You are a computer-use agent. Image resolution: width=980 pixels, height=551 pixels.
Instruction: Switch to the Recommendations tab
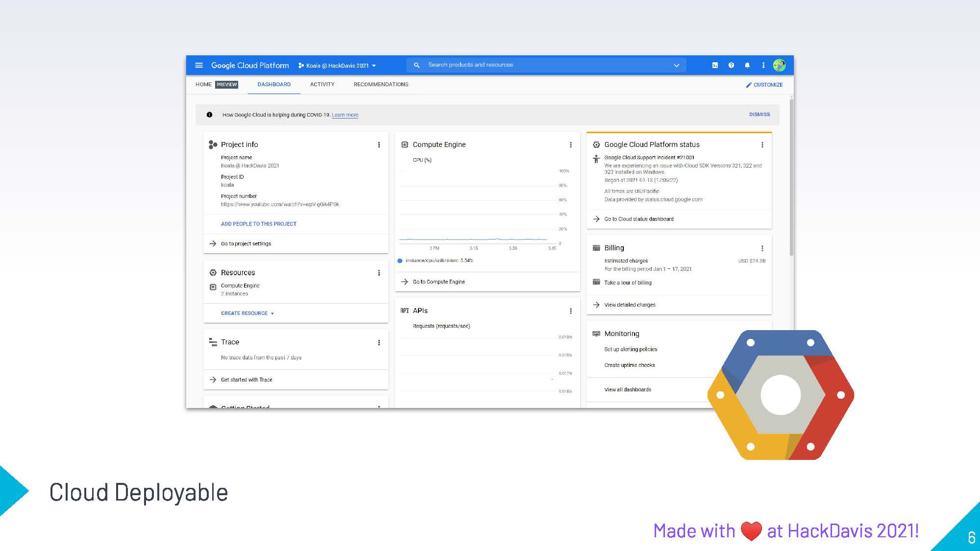tap(381, 84)
